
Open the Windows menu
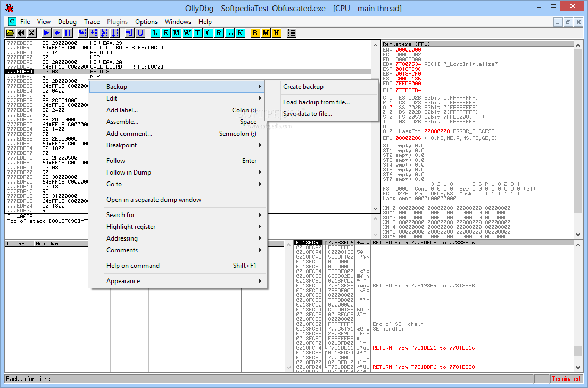[x=178, y=22]
